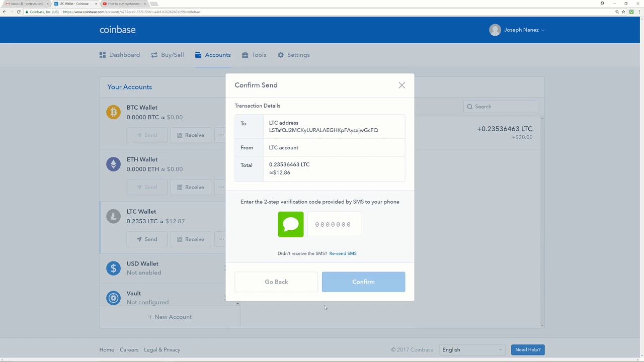Click the Accounts wallet icon
The width and height of the screenshot is (644, 362).
pos(198,55)
